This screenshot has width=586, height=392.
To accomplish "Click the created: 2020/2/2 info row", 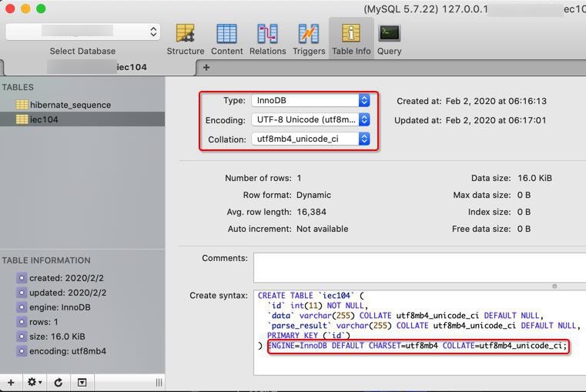I will coord(66,278).
